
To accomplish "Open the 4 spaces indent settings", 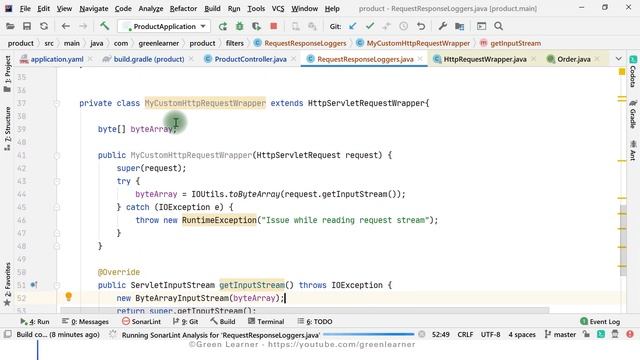I will 522,335.
